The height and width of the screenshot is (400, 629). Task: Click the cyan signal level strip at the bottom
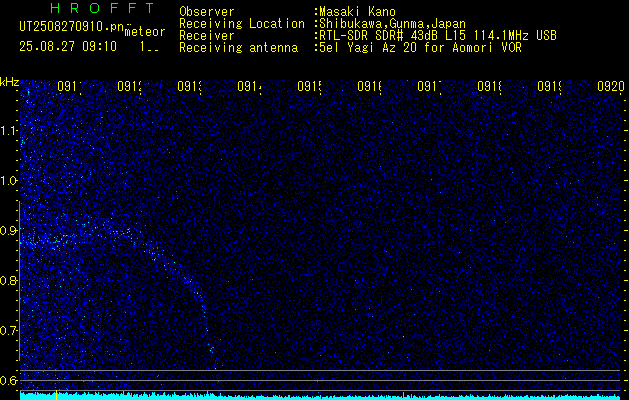[x=321, y=396]
